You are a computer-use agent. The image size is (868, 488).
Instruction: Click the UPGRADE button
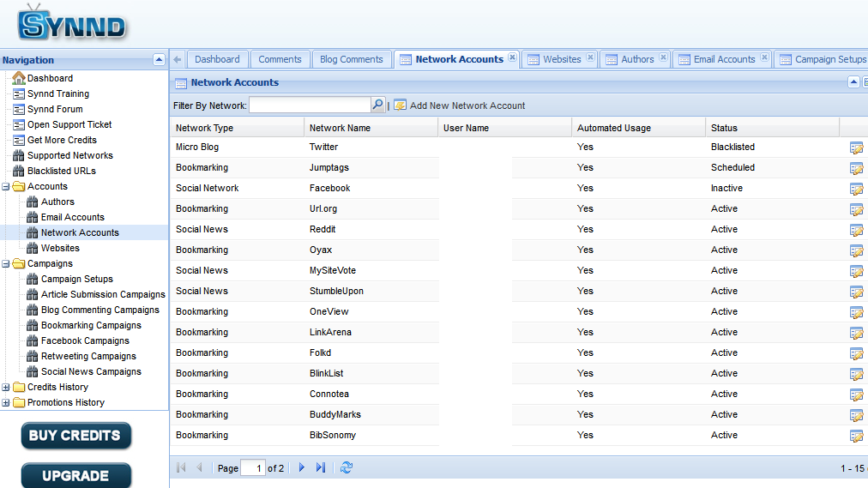coord(75,475)
